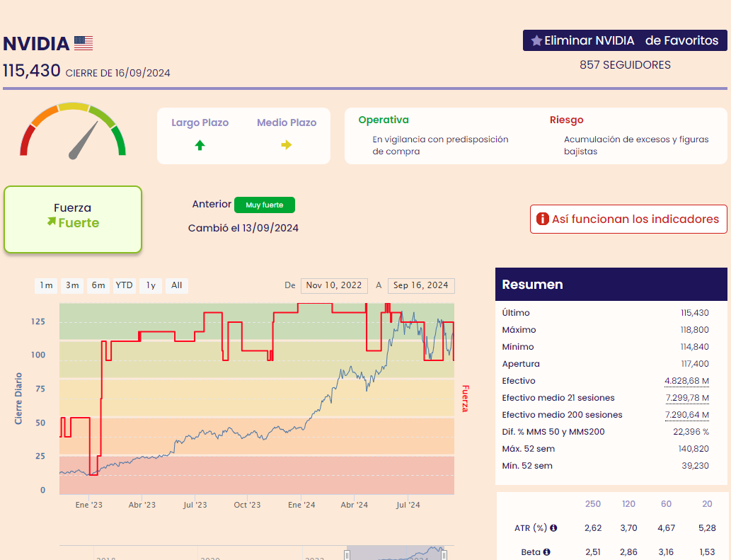Click the Largo Plazo label

point(200,122)
